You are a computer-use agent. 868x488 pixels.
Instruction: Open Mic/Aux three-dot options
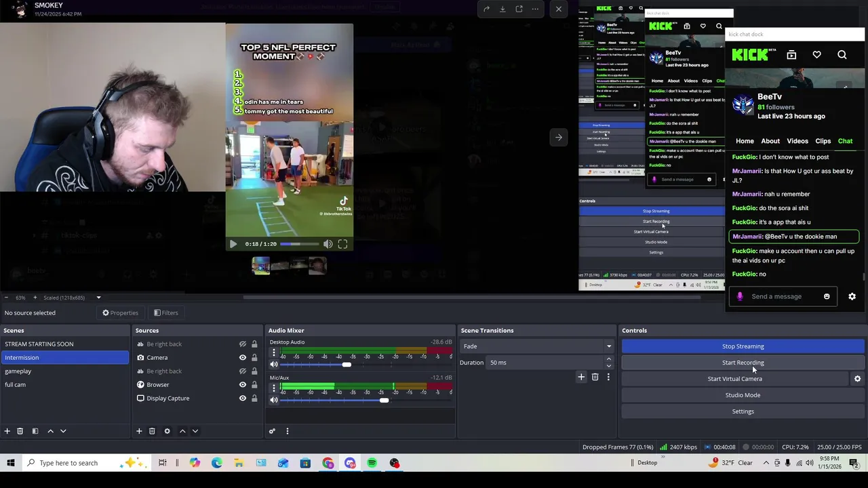(274, 388)
